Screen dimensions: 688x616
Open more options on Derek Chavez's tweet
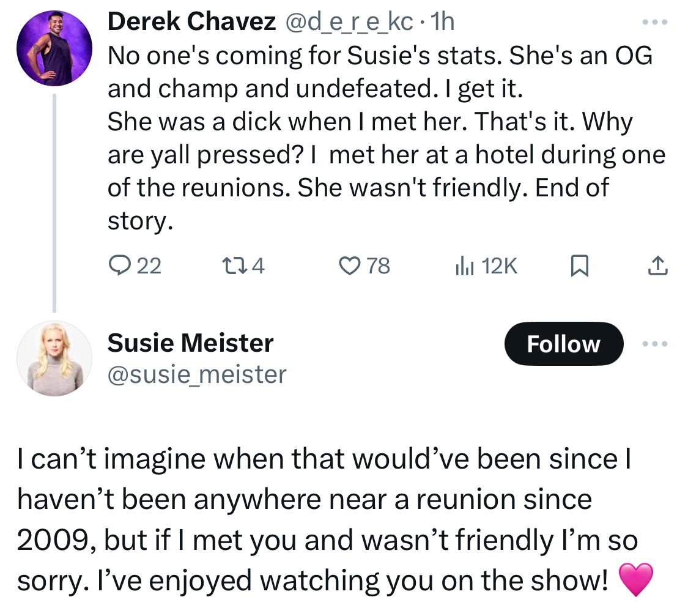(x=655, y=21)
